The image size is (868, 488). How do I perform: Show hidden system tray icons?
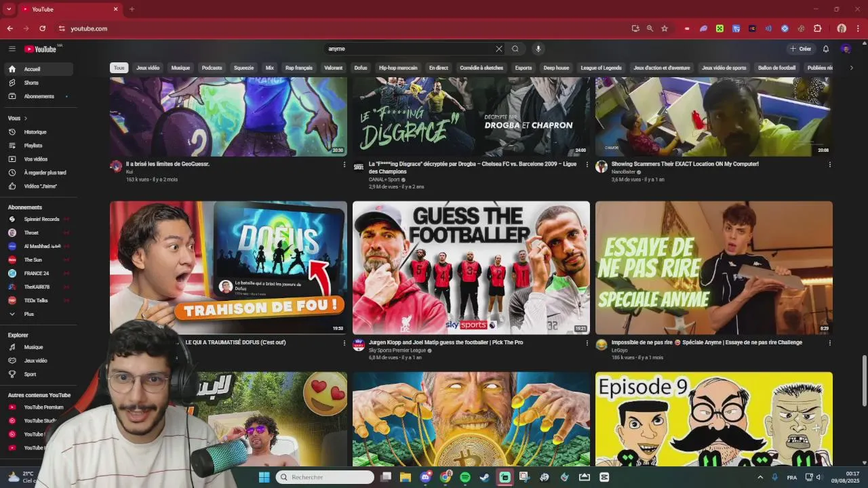coord(760,477)
